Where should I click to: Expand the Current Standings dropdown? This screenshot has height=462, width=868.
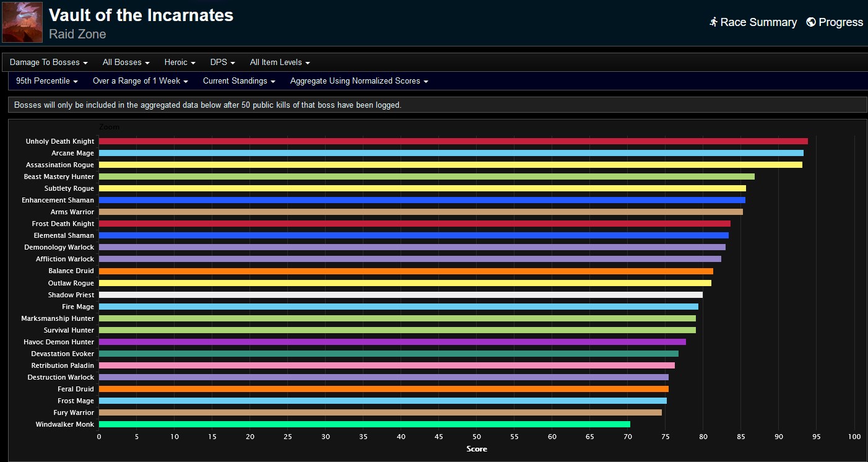(x=237, y=81)
